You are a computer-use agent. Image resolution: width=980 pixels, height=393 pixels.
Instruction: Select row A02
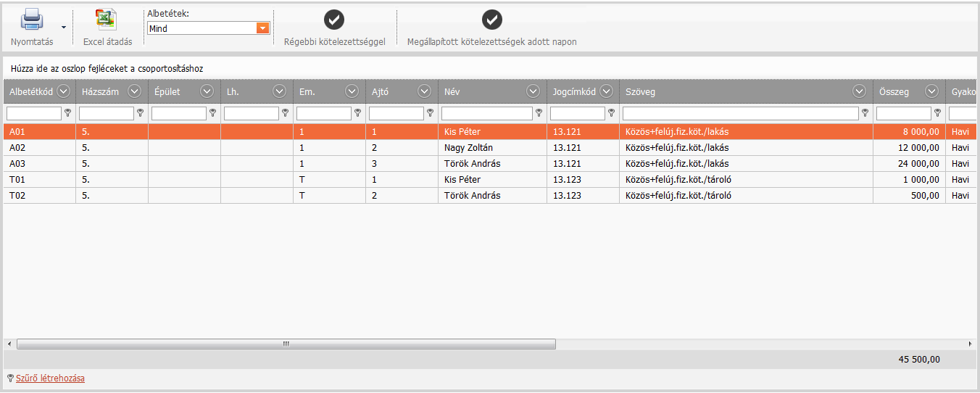click(490, 148)
